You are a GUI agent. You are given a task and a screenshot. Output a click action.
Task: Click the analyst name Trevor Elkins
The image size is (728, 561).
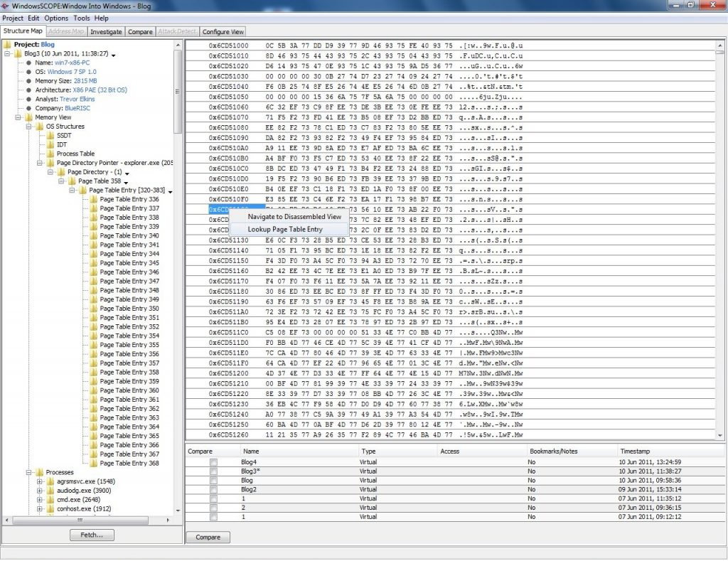pos(77,100)
